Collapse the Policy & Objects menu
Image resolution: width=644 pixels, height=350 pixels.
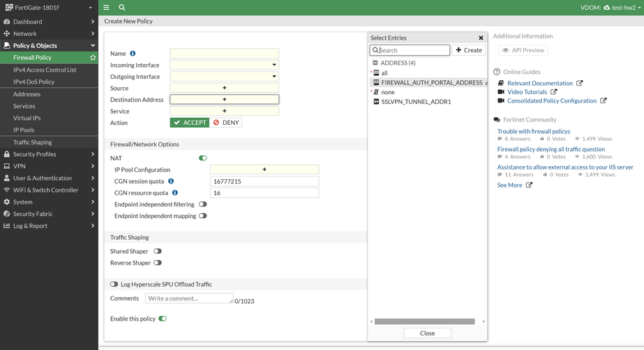point(93,45)
